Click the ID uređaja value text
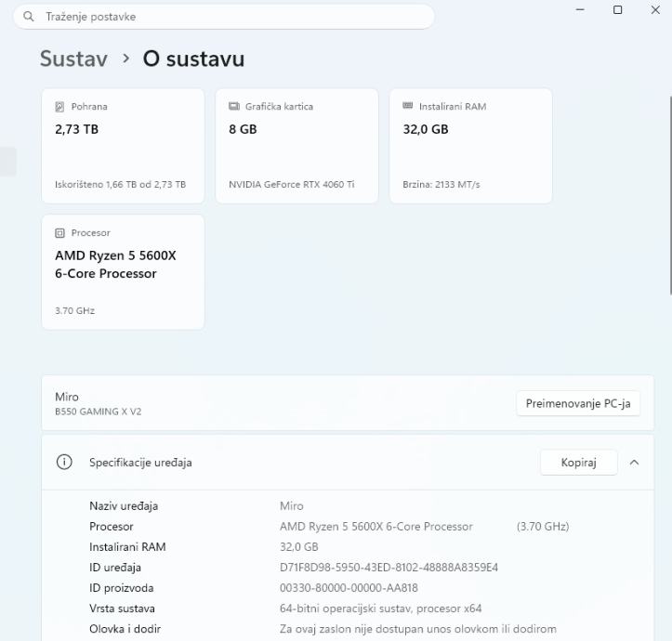 point(389,568)
